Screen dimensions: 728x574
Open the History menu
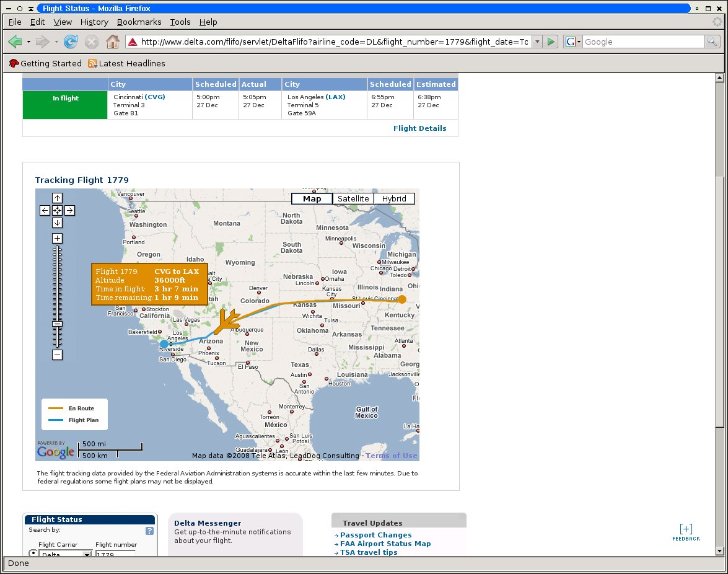[x=94, y=22]
